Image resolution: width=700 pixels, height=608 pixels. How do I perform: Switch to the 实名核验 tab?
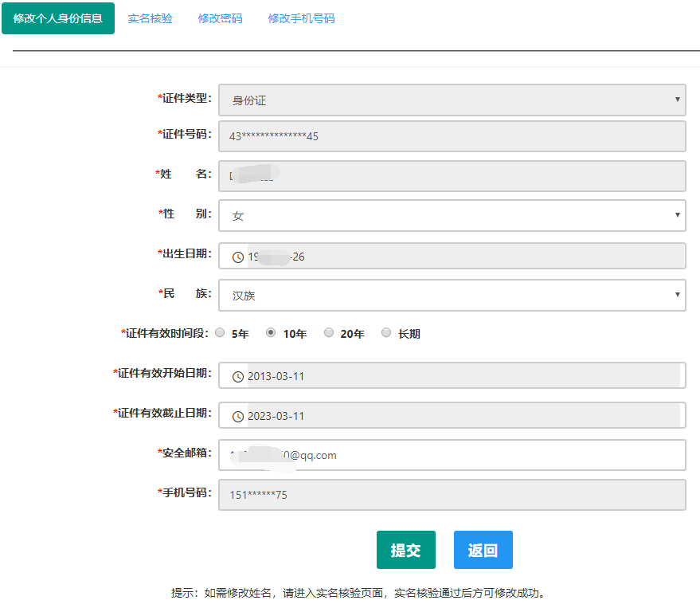[150, 17]
